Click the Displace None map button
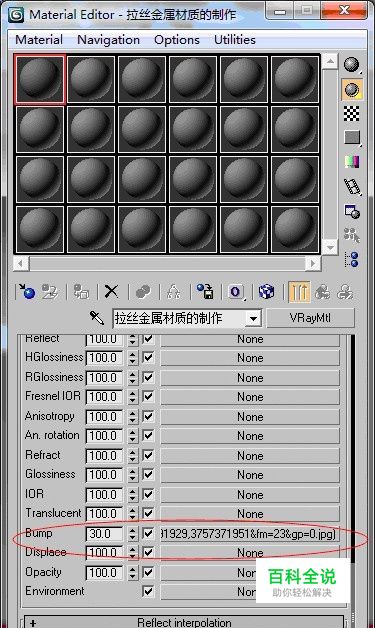Viewport: 375px width, 628px height. [250, 553]
